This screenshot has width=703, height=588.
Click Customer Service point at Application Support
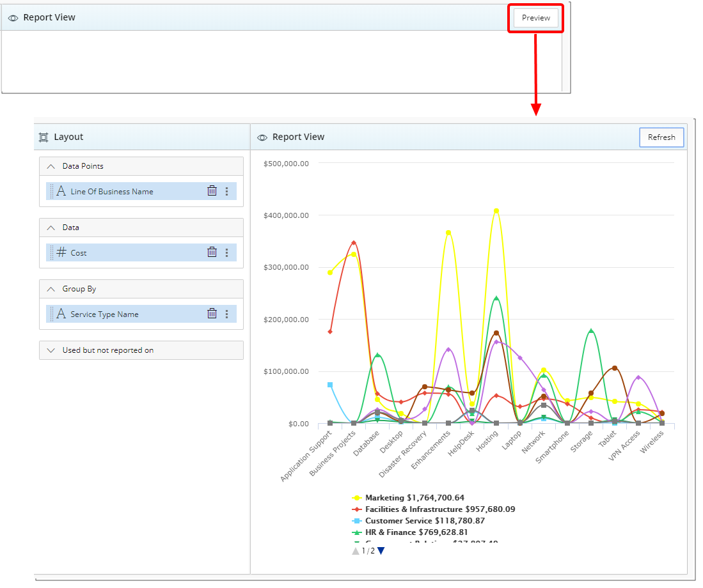pyautogui.click(x=330, y=385)
